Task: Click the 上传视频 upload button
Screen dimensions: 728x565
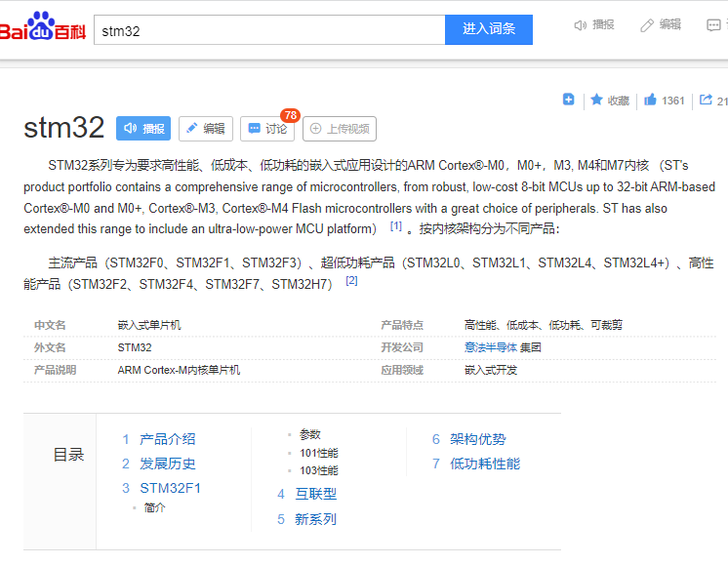Action: coord(340,129)
